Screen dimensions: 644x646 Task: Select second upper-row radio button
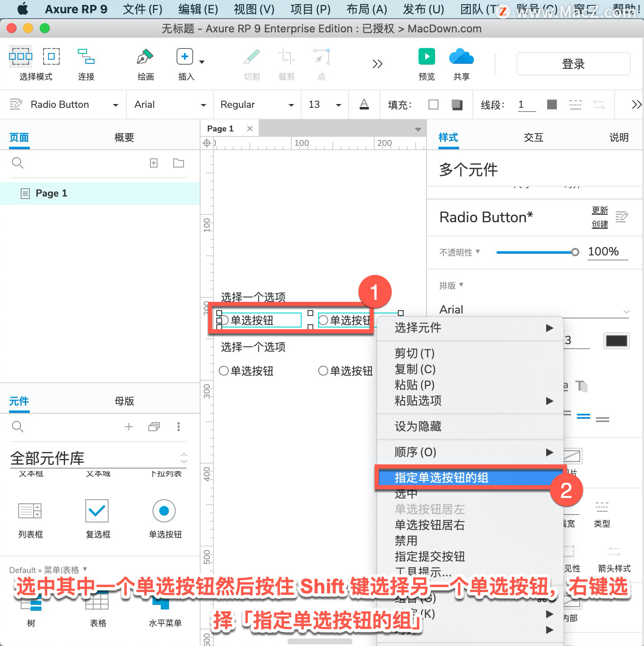(323, 320)
